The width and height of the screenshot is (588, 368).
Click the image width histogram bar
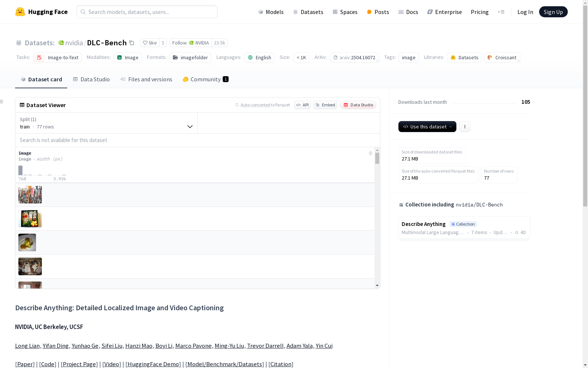(x=21, y=170)
